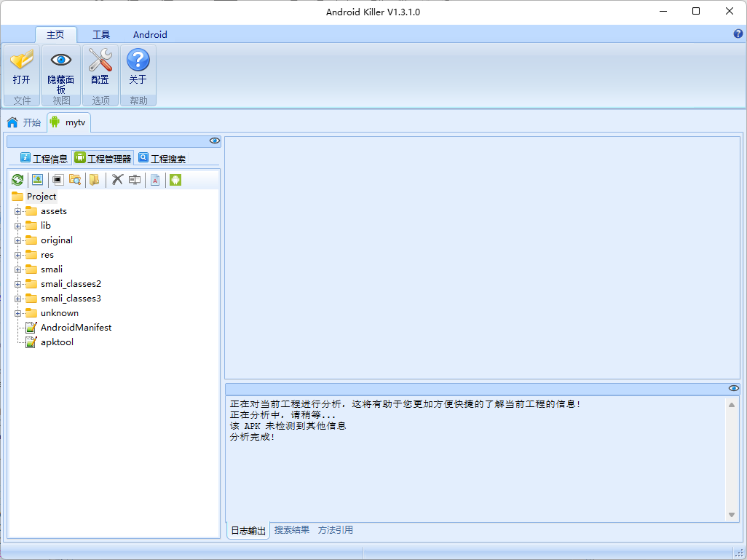Select the smali_classes3 folder label
The image size is (747, 560).
click(71, 299)
